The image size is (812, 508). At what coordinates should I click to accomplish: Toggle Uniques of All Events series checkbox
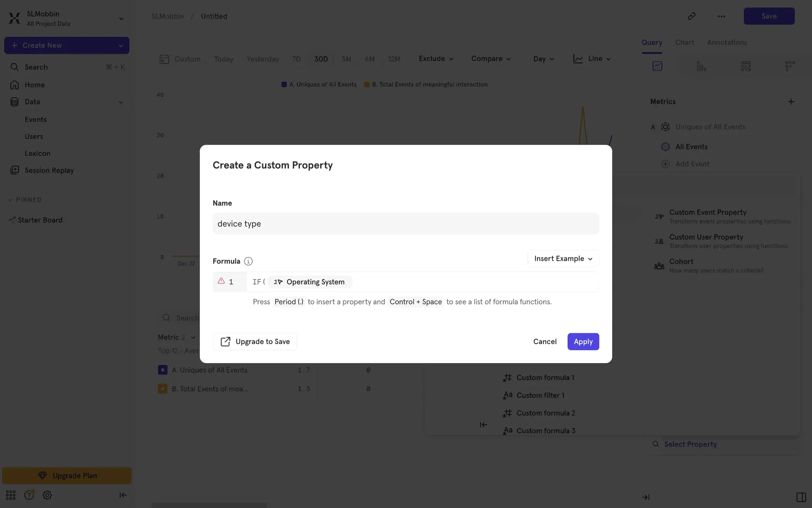coord(162,370)
